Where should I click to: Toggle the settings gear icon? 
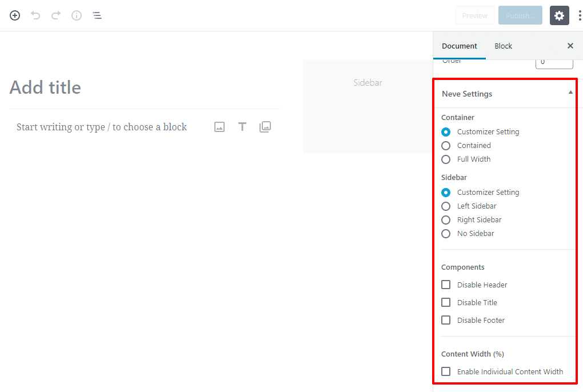coord(559,15)
